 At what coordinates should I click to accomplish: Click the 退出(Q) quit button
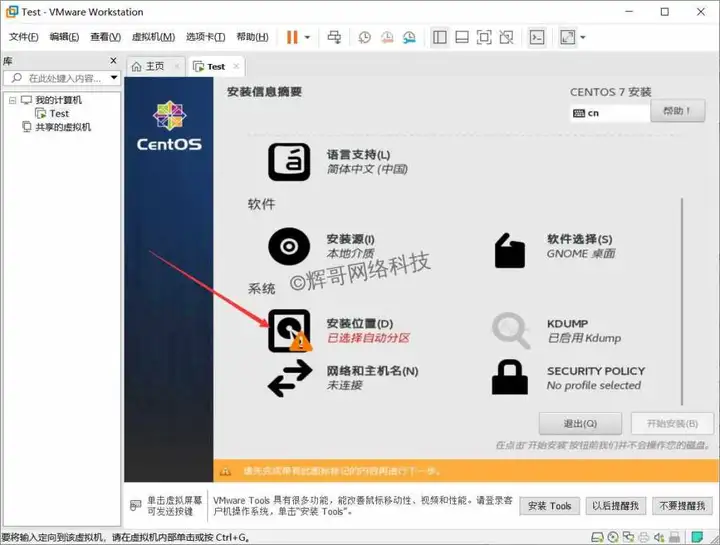580,423
